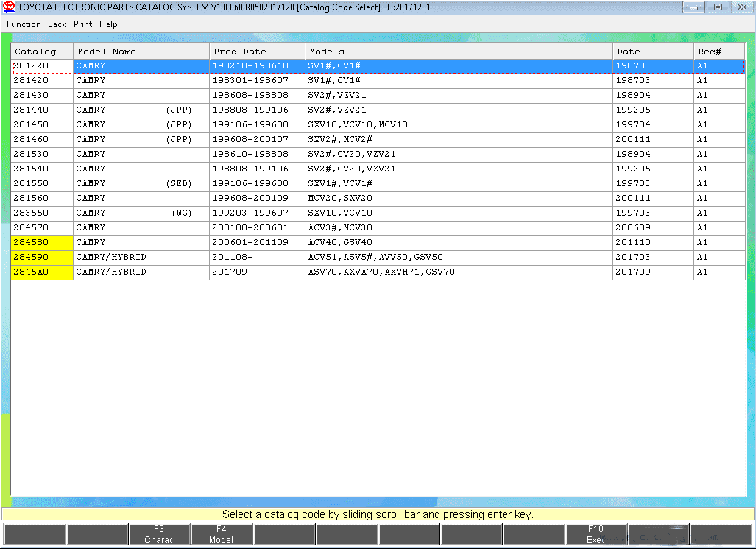This screenshot has width=756, height=549.
Task: Click the Toyota logo icon in title bar
Action: pos(9,7)
